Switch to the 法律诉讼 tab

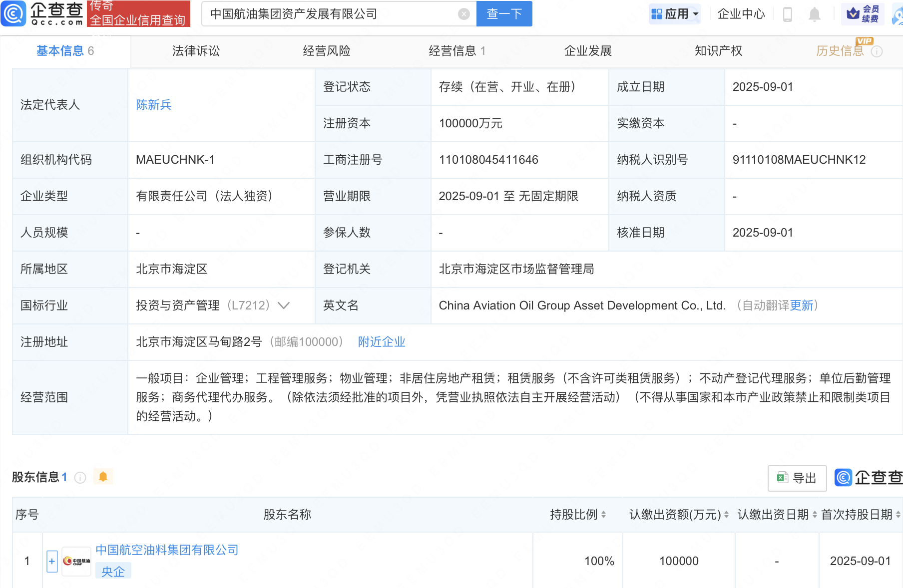pos(196,51)
